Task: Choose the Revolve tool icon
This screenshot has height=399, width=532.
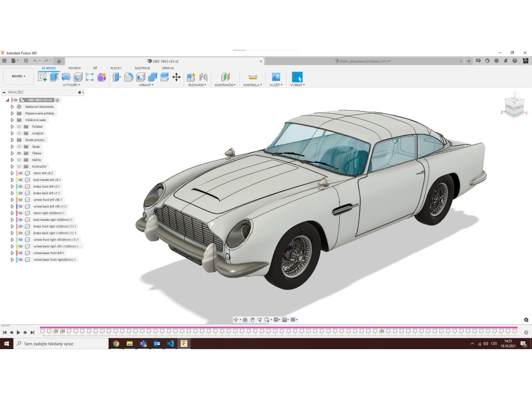Action: (x=66, y=77)
